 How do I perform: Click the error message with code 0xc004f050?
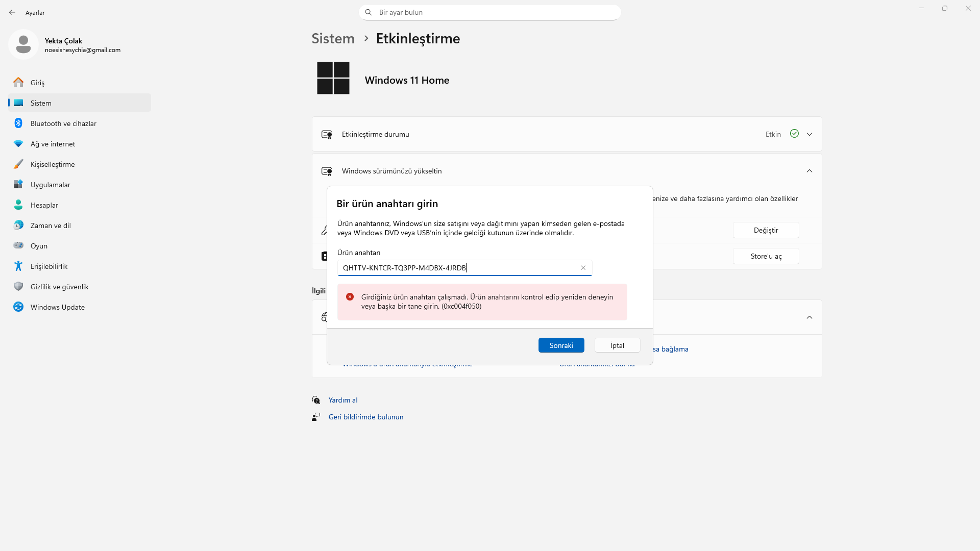coord(482,302)
